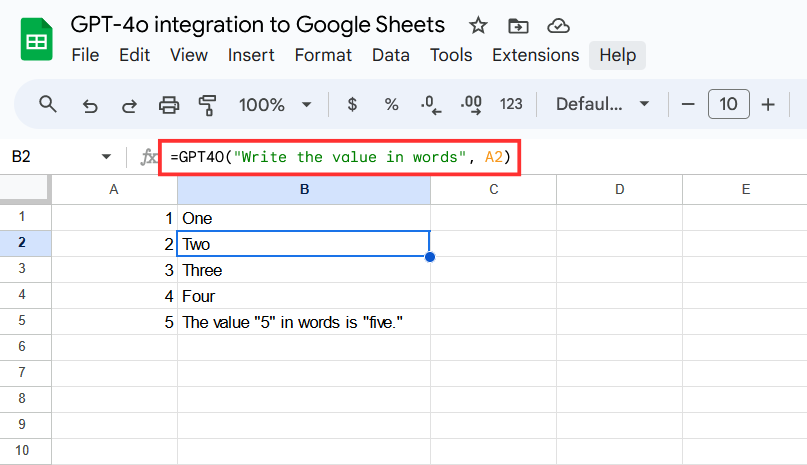Image resolution: width=807 pixels, height=465 pixels.
Task: Select row 10 header
Action: click(25, 451)
